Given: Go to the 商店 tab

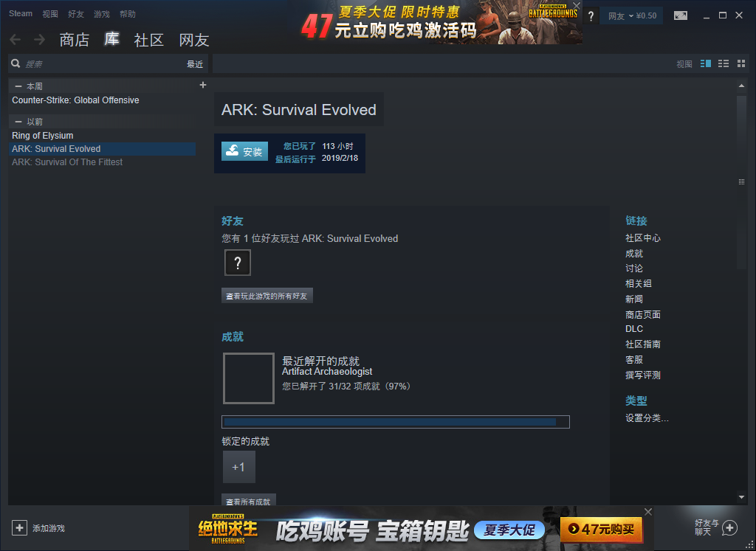Looking at the screenshot, I should pyautogui.click(x=75, y=40).
